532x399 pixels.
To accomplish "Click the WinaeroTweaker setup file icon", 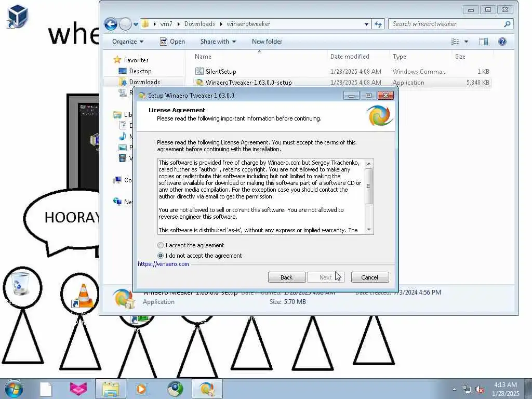I will (199, 82).
